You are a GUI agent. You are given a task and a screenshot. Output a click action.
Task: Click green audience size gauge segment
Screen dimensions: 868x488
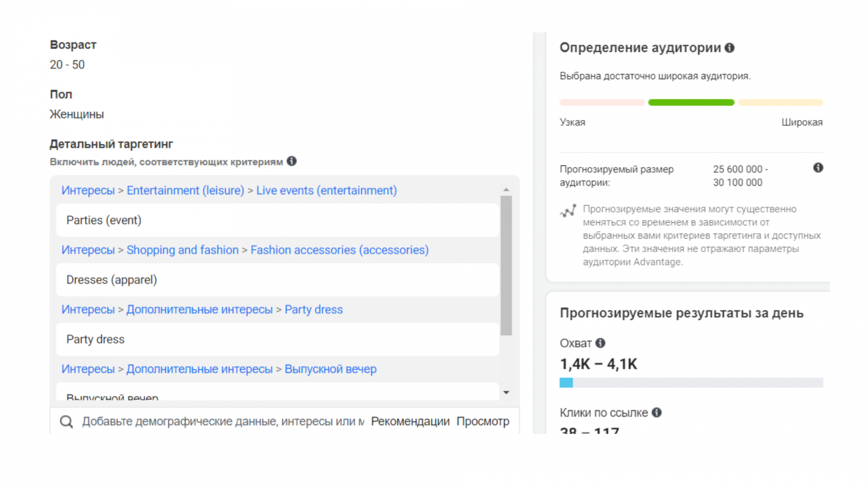[x=691, y=102]
